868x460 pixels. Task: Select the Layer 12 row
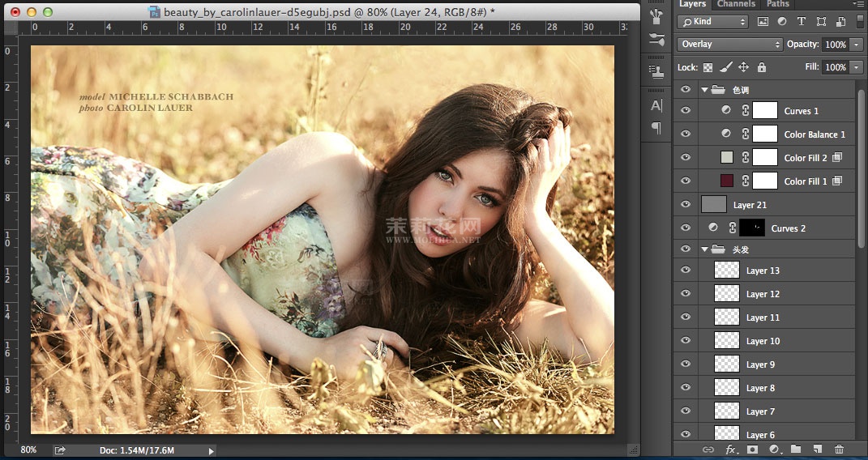click(x=766, y=294)
